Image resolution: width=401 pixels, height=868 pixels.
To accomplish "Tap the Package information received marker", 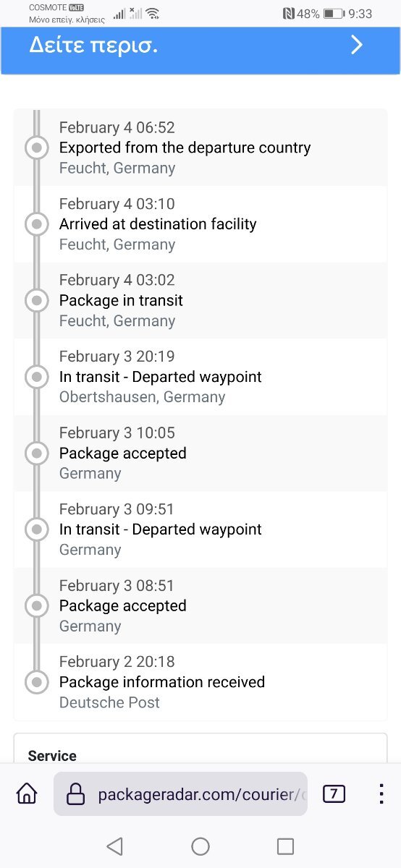I will (x=36, y=682).
